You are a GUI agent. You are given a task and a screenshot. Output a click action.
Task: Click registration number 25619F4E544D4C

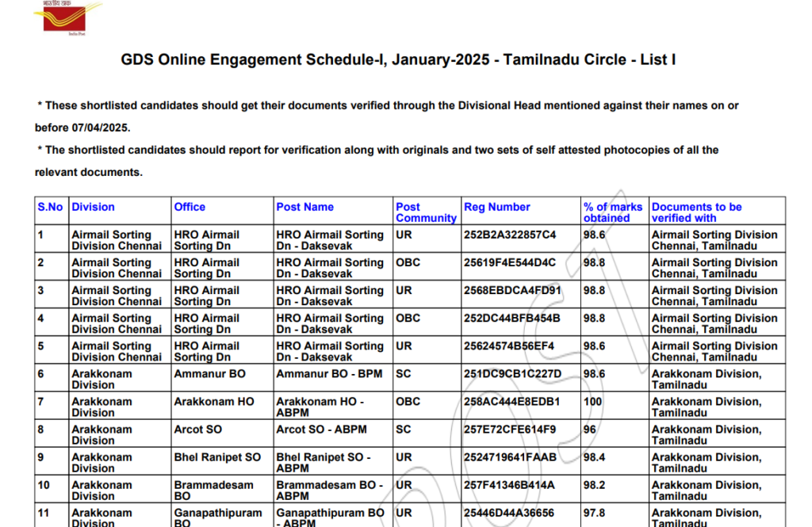[510, 263]
